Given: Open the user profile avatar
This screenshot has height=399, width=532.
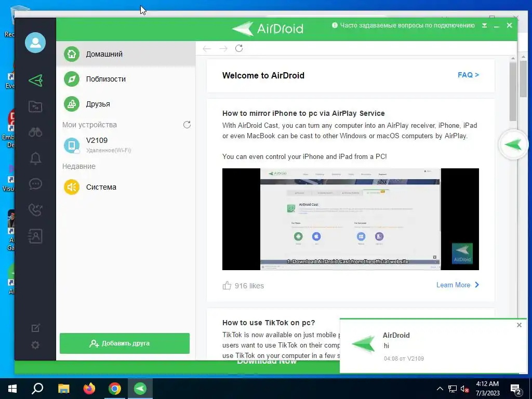Looking at the screenshot, I should click(35, 43).
